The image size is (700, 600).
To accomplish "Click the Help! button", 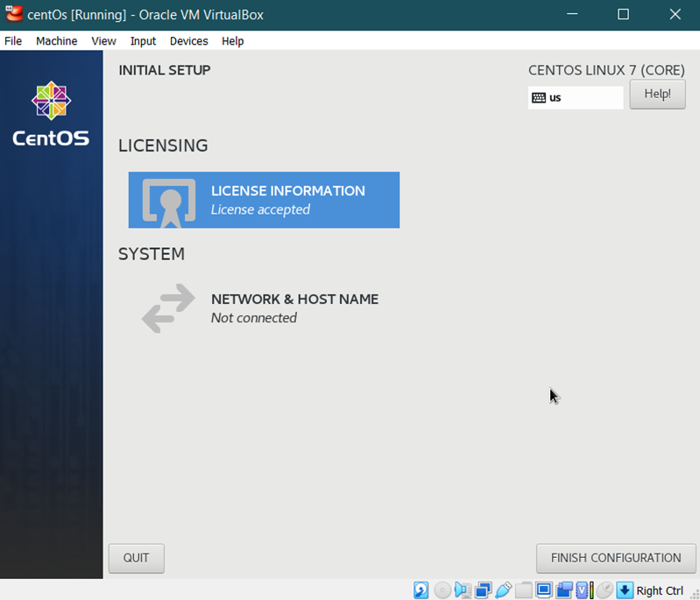I will 658,95.
